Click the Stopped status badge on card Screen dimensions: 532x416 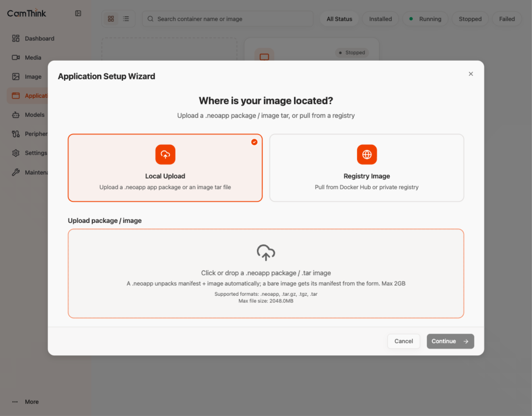(352, 53)
